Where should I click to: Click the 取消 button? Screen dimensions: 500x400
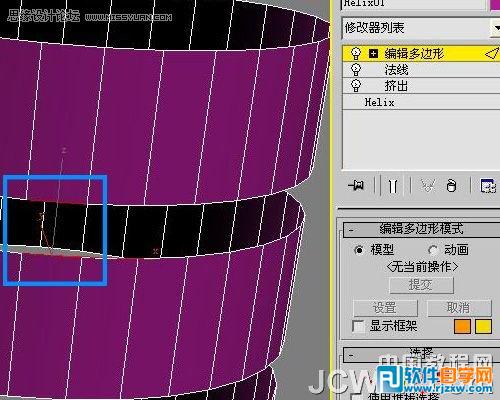point(459,308)
